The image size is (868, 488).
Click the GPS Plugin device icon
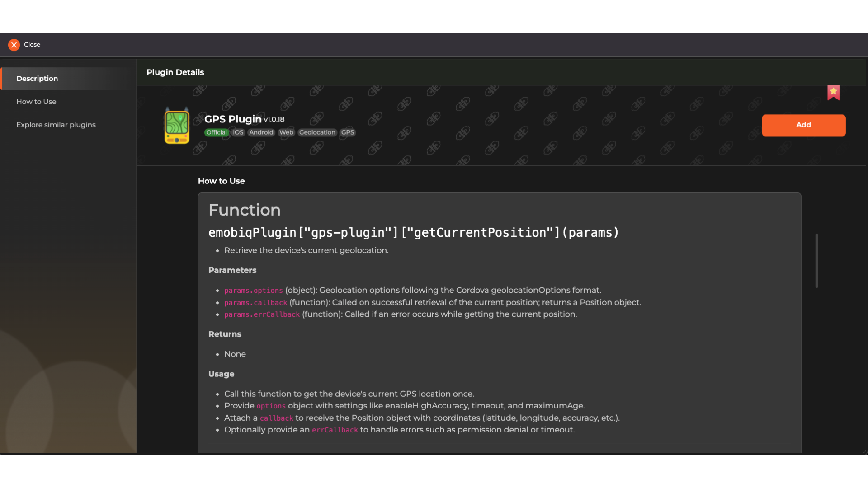[x=177, y=127]
